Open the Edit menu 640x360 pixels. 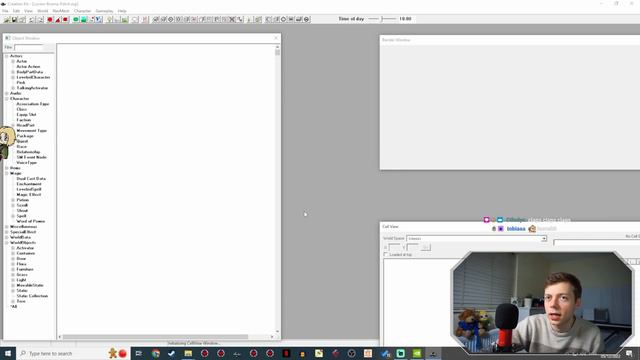(16, 11)
